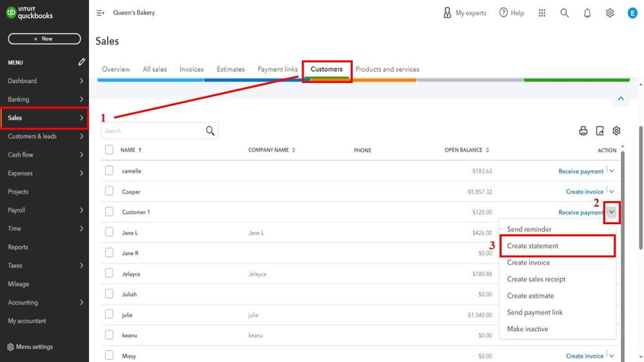Open Cooper's action dropdown arrow

coord(612,191)
